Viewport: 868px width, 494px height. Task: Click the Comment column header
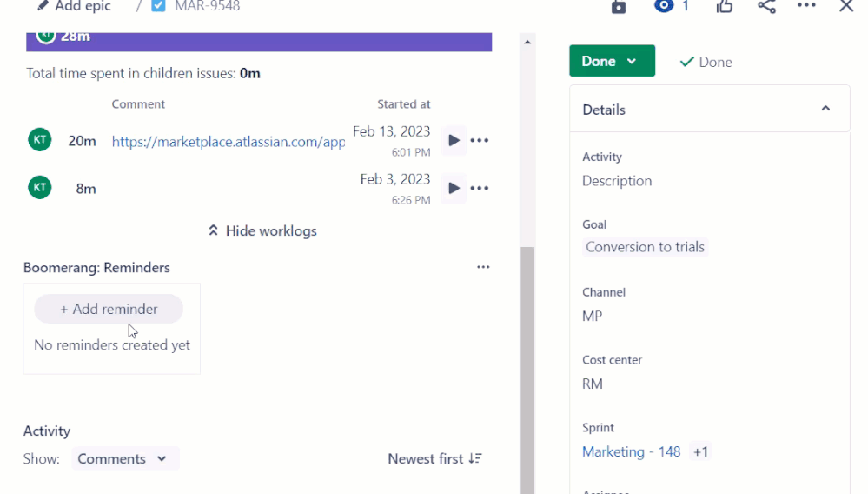[x=138, y=104]
